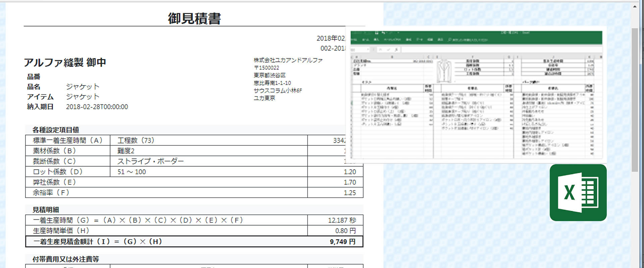
Task: Select the 数式 ribbon tab
Action: (409, 40)
